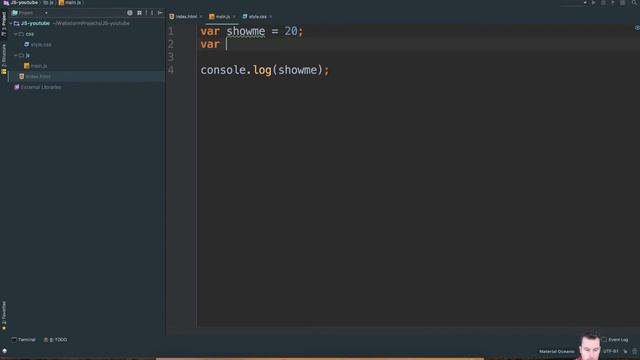
Task: Click the lock icon in status bar
Action: click(x=625, y=351)
